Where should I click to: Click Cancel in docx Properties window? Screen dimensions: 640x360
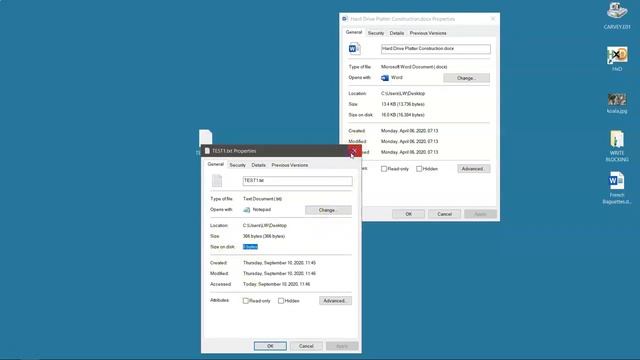[444, 214]
